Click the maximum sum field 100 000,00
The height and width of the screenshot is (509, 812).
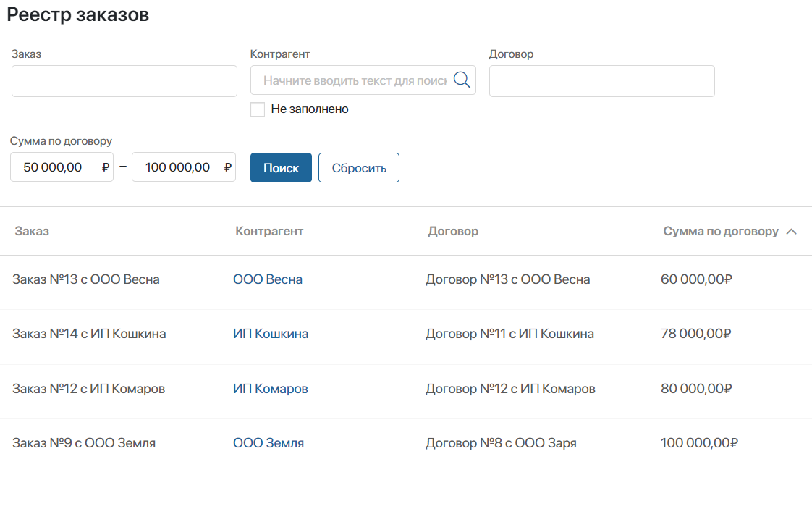coord(184,167)
